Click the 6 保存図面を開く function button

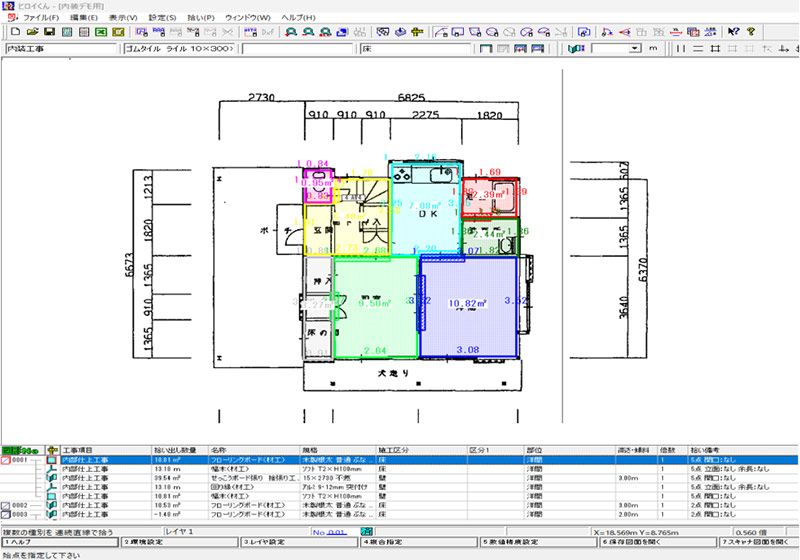[640, 541]
